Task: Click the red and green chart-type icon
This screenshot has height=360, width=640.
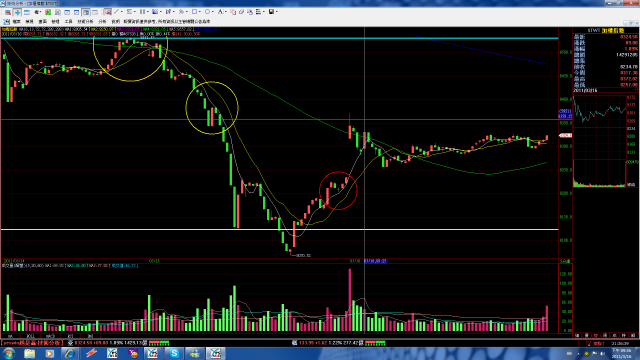Action: (48, 12)
